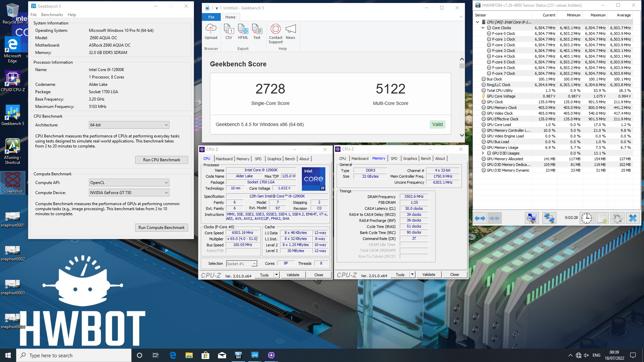The width and height of the screenshot is (644, 362).
Task: Open the Socket #1 selection dropdown
Action: (x=242, y=264)
